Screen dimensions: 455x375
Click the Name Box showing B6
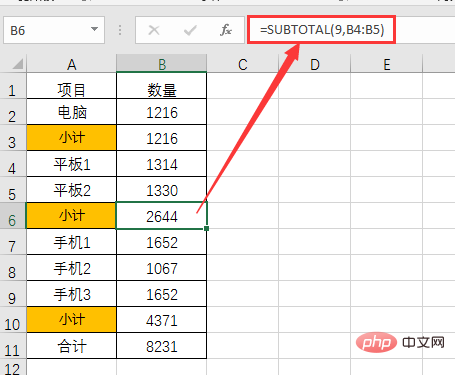[54, 30]
